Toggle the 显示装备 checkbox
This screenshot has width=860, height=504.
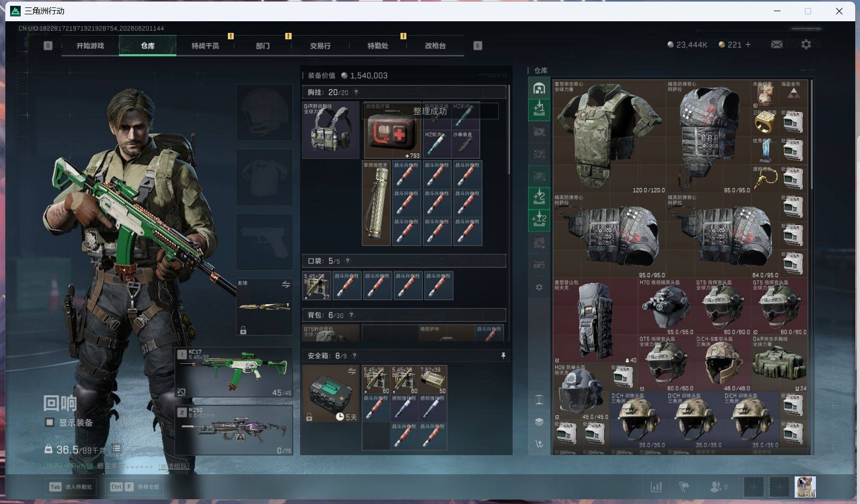click(49, 422)
